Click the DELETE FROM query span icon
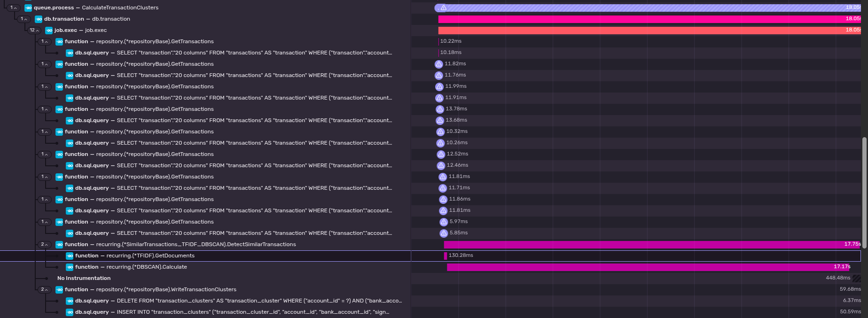The image size is (868, 318). 70,301
